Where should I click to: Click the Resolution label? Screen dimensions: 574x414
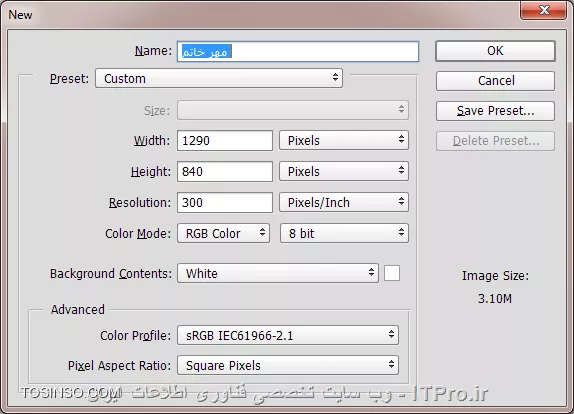(139, 202)
